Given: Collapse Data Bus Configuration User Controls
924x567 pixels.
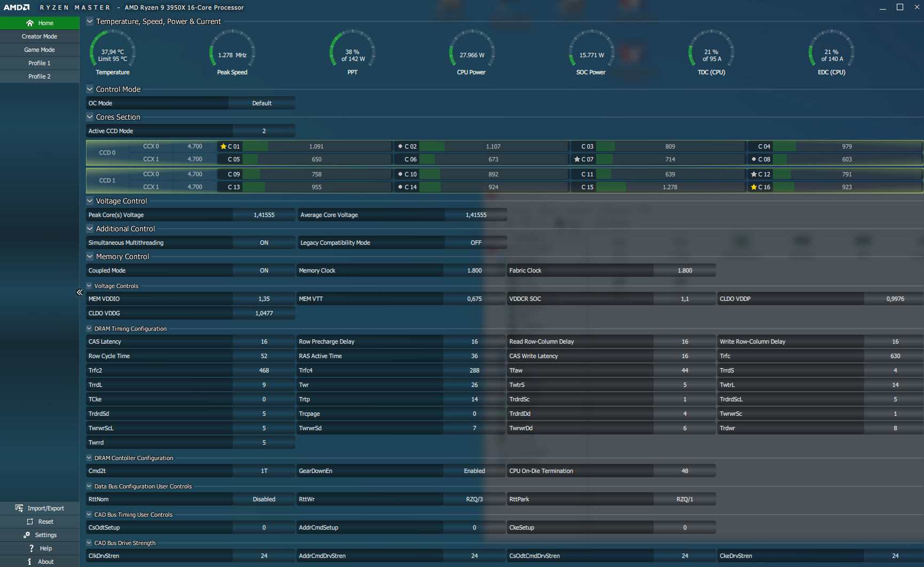Looking at the screenshot, I should click(x=89, y=486).
